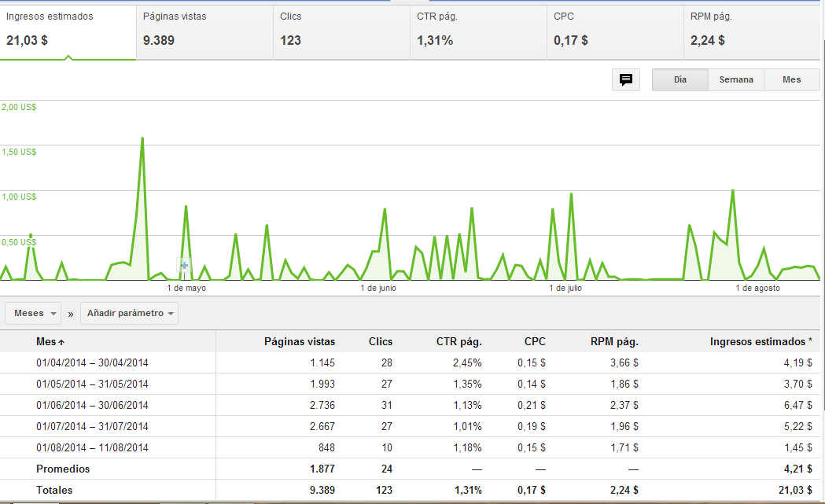Click the 1 de junio axis label
The height and width of the screenshot is (504, 825).
pos(378,289)
